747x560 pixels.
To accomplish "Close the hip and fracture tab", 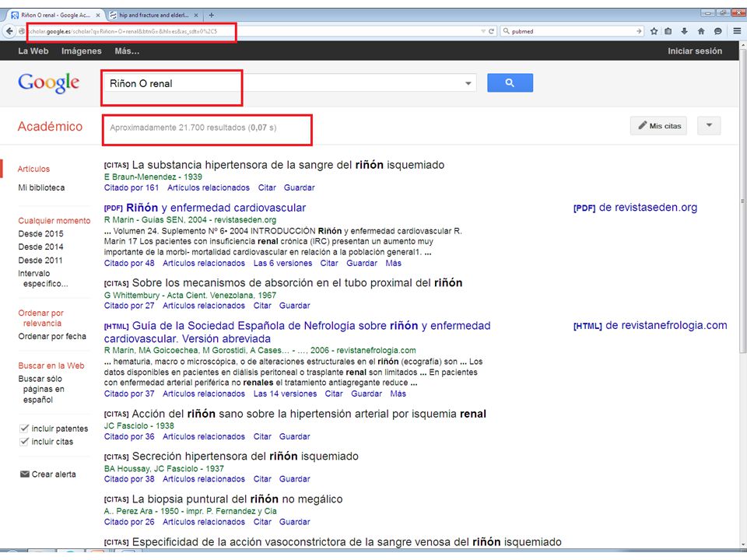I will (x=196, y=16).
